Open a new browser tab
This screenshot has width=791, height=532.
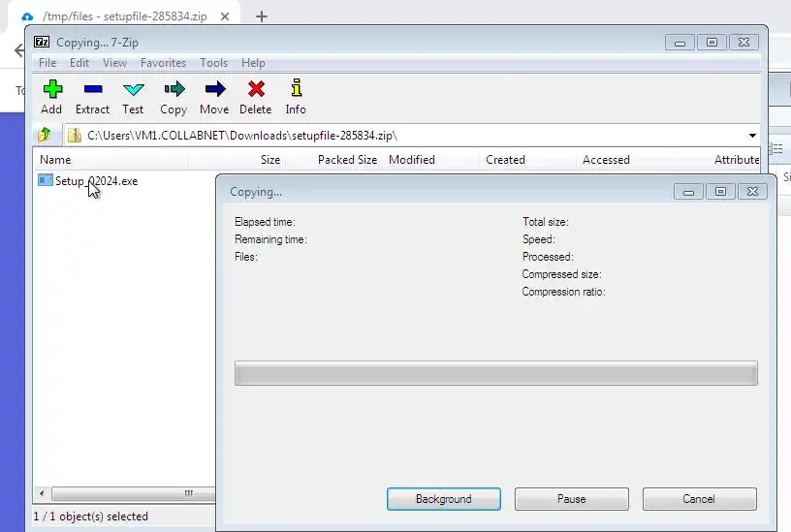pos(262,16)
